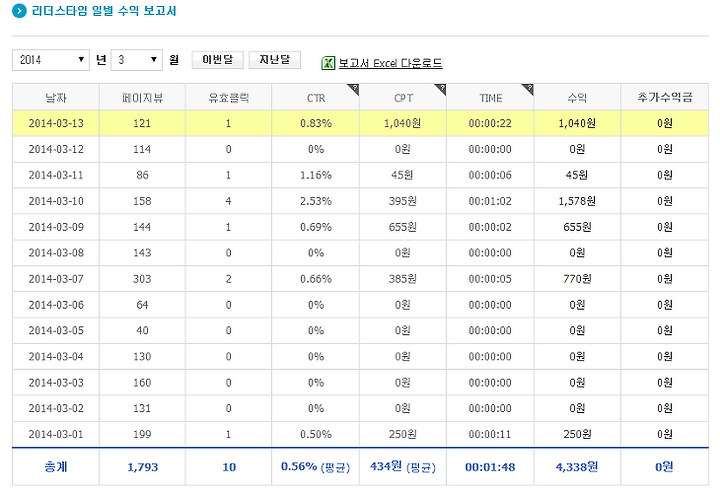Viewport: 720px width, 496px height.
Task: Open the 보고서 Excel 다운로드 link
Action: coord(390,63)
